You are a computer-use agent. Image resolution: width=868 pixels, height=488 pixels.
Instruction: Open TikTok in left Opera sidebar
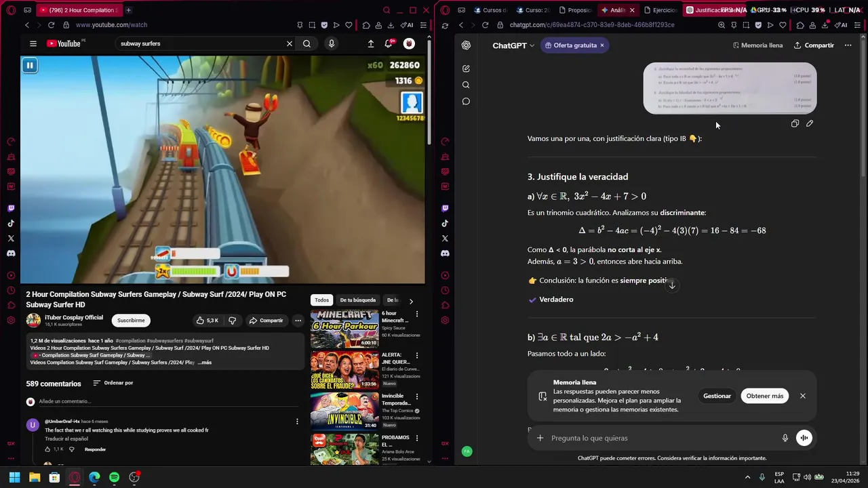[11, 224]
